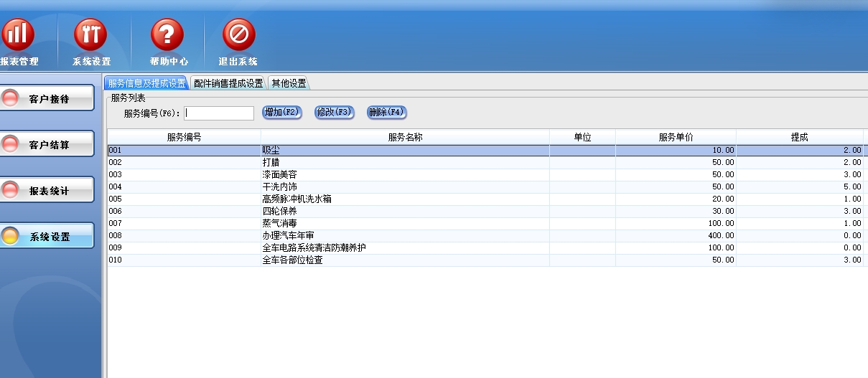
Task: Sort by the 服务名称 column header
Action: pyautogui.click(x=405, y=137)
